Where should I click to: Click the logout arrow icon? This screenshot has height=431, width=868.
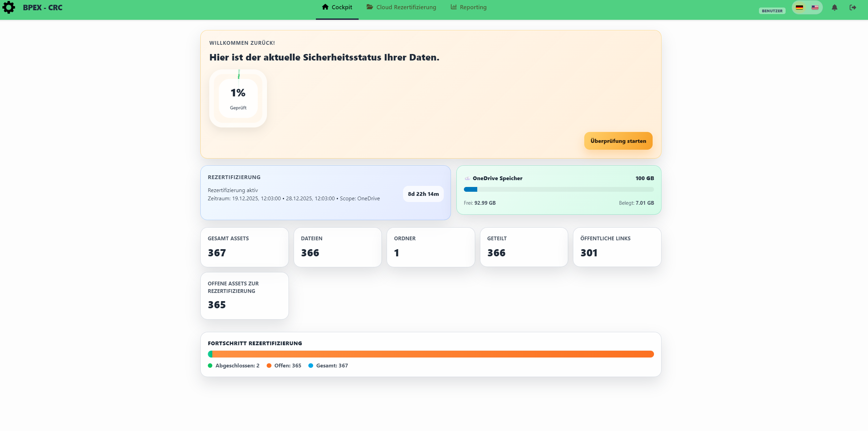click(x=853, y=8)
